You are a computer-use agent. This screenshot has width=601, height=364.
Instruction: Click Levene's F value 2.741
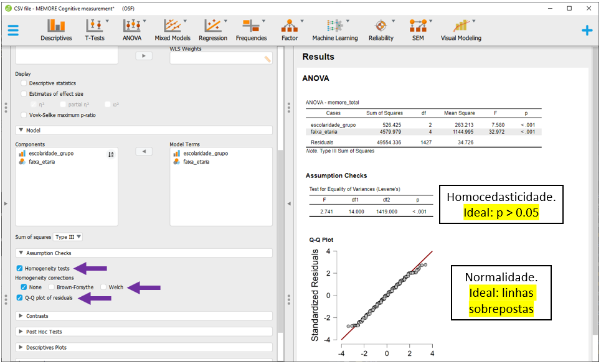(x=326, y=212)
